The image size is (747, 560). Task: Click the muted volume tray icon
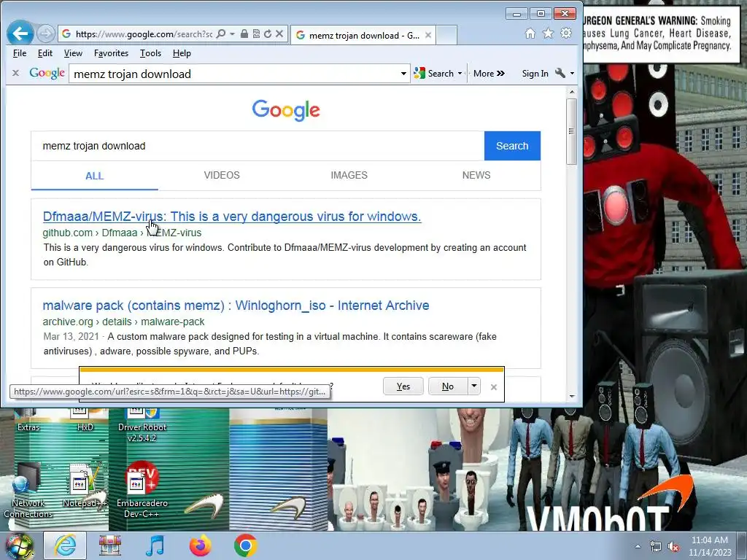tap(673, 547)
